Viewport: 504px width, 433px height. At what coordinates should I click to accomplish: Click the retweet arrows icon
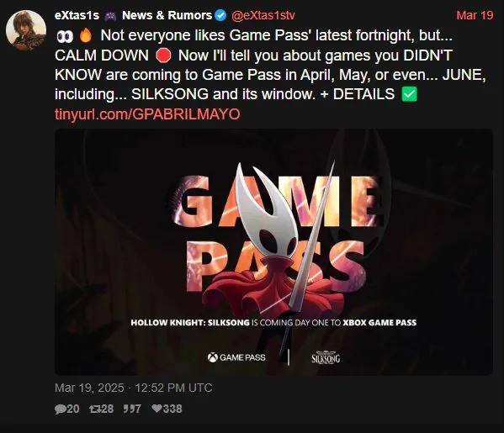tap(95, 409)
